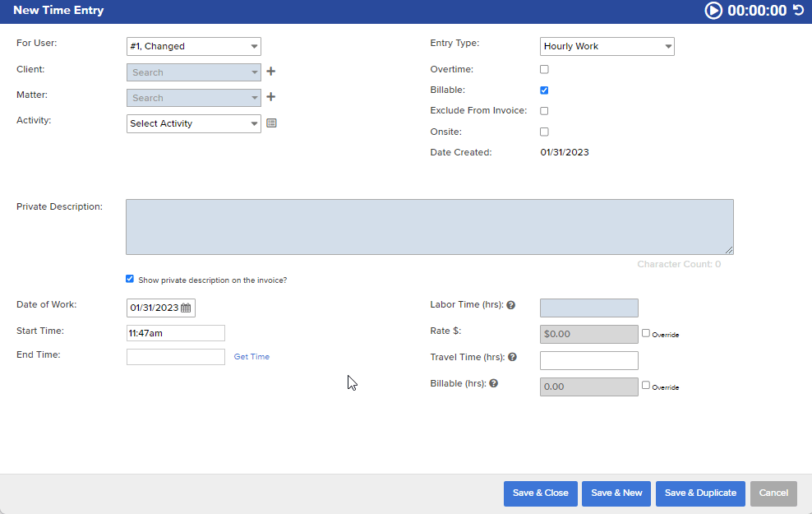Click the Labor Time (hrs) field
The height and width of the screenshot is (514, 812).
[x=588, y=308]
